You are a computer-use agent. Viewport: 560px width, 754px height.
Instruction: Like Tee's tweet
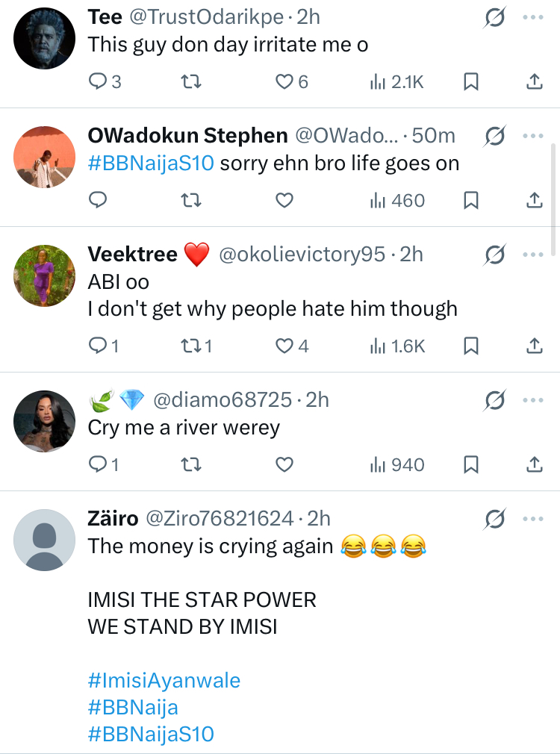point(284,82)
